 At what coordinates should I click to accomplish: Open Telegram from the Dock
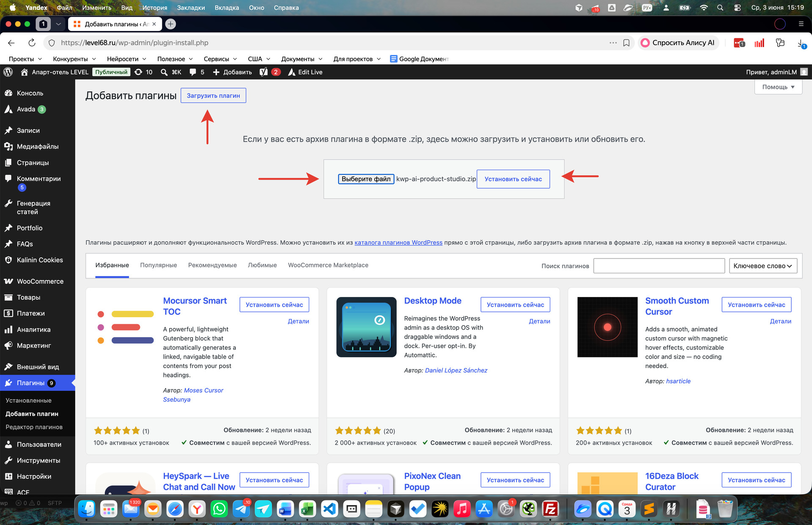click(x=241, y=509)
